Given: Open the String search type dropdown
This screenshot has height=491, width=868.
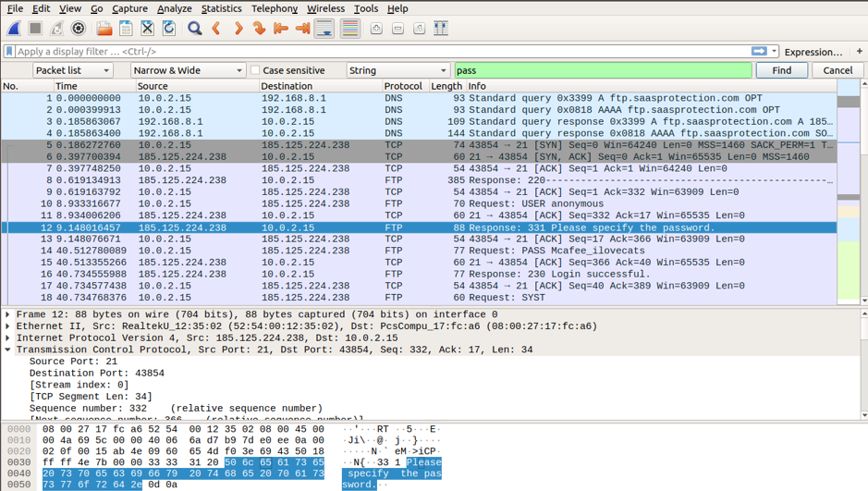Looking at the screenshot, I should [x=397, y=70].
